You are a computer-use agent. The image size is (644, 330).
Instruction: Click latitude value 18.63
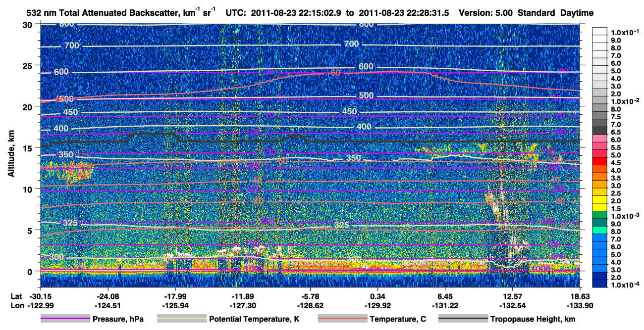tap(580, 296)
